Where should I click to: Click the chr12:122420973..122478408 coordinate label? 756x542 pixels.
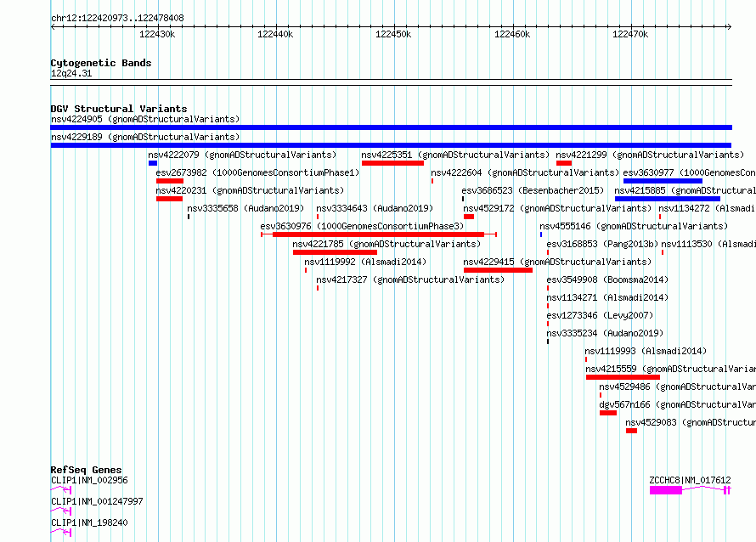tap(117, 18)
